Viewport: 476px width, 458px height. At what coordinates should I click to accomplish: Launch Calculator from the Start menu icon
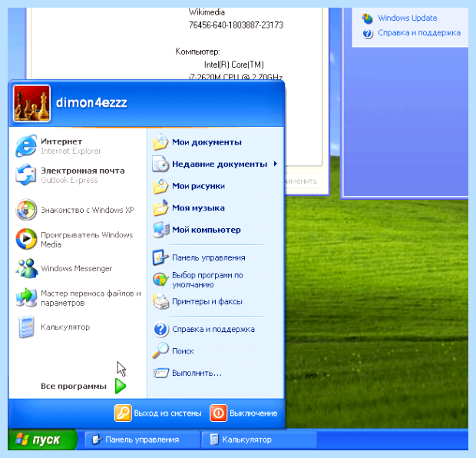pos(26,327)
